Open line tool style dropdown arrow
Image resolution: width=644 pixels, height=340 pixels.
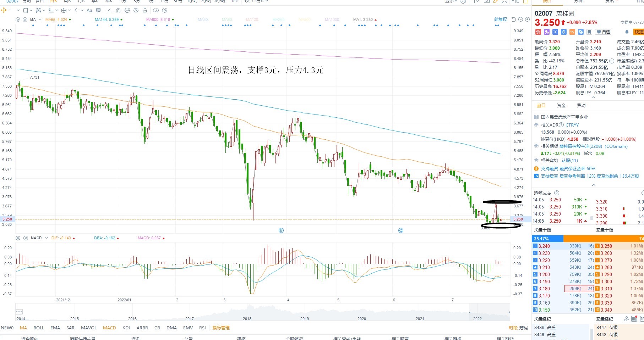pyautogui.click(x=18, y=10)
